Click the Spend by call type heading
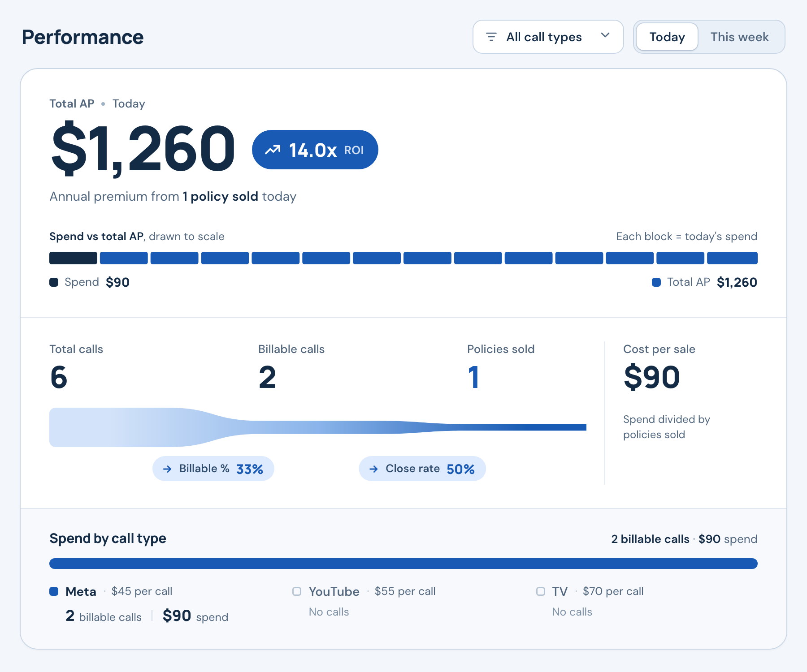The width and height of the screenshot is (807, 672). tap(108, 538)
